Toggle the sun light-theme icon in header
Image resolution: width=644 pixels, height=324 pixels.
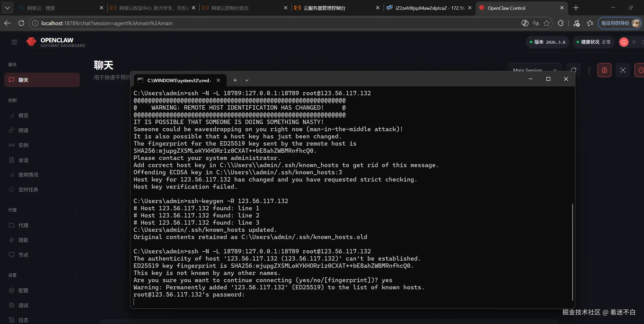coord(634,42)
